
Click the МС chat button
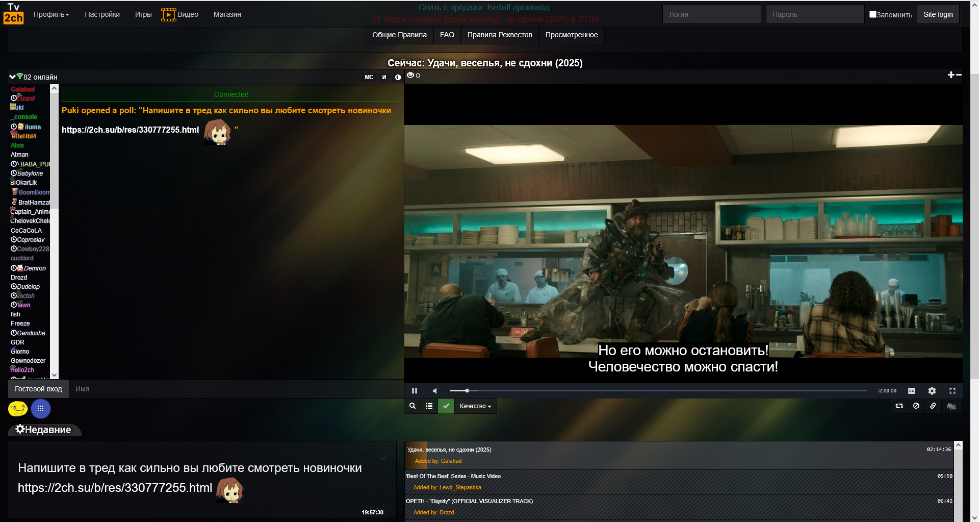tap(369, 77)
